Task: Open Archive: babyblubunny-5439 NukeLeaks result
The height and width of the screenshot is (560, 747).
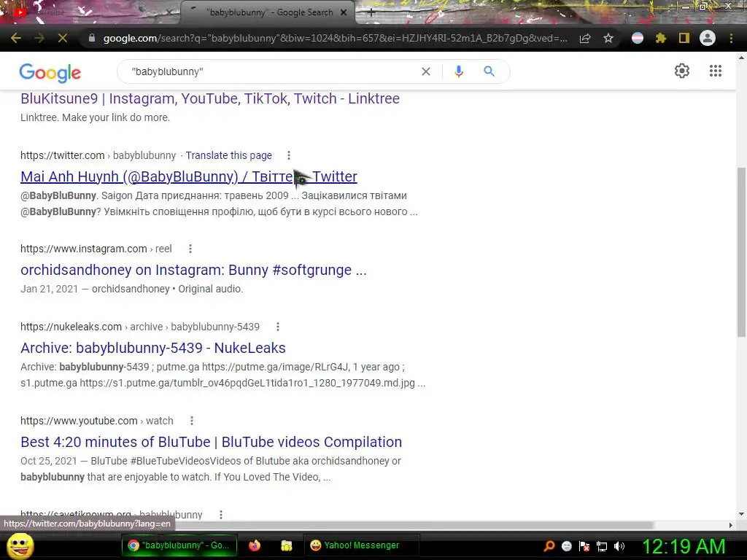Action: [153, 348]
